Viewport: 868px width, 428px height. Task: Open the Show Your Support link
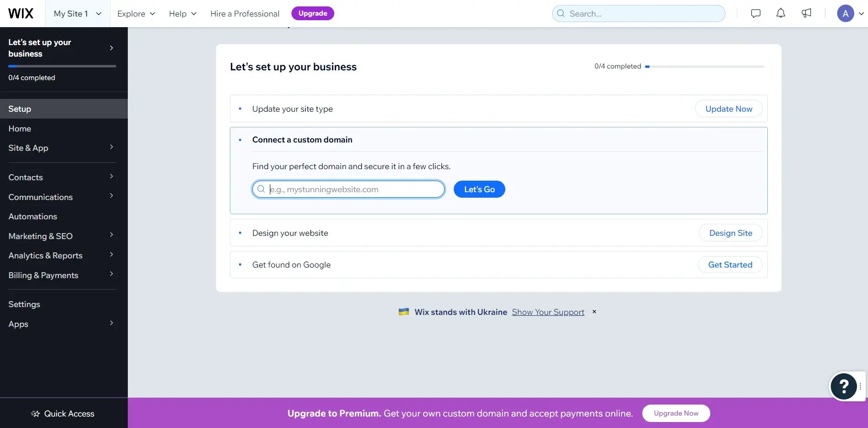pyautogui.click(x=548, y=312)
